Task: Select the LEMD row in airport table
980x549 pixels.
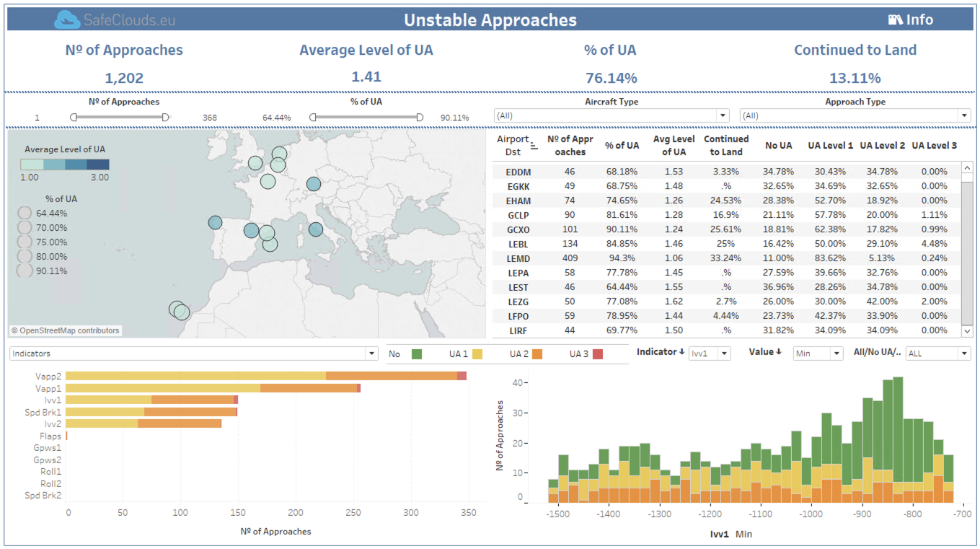Action: 726,258
